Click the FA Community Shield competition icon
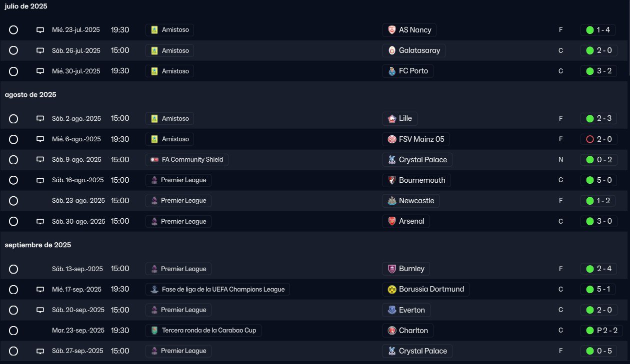This screenshot has height=364, width=630. (x=154, y=160)
